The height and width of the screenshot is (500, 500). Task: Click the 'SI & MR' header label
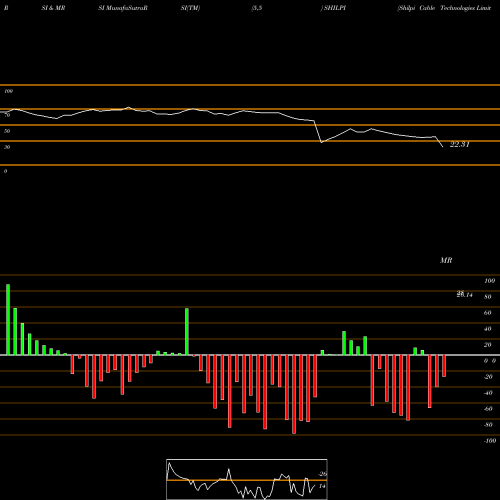click(53, 8)
